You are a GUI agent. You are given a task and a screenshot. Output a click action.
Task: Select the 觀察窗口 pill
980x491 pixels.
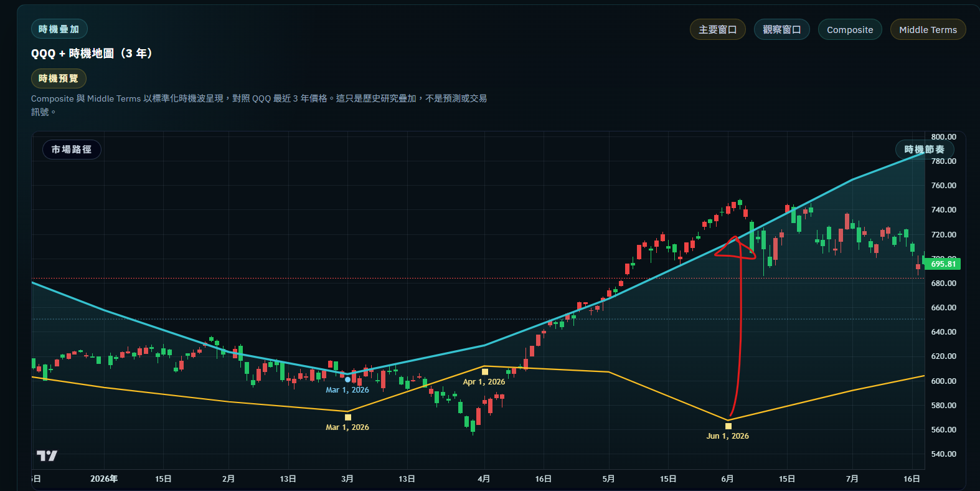pos(782,29)
